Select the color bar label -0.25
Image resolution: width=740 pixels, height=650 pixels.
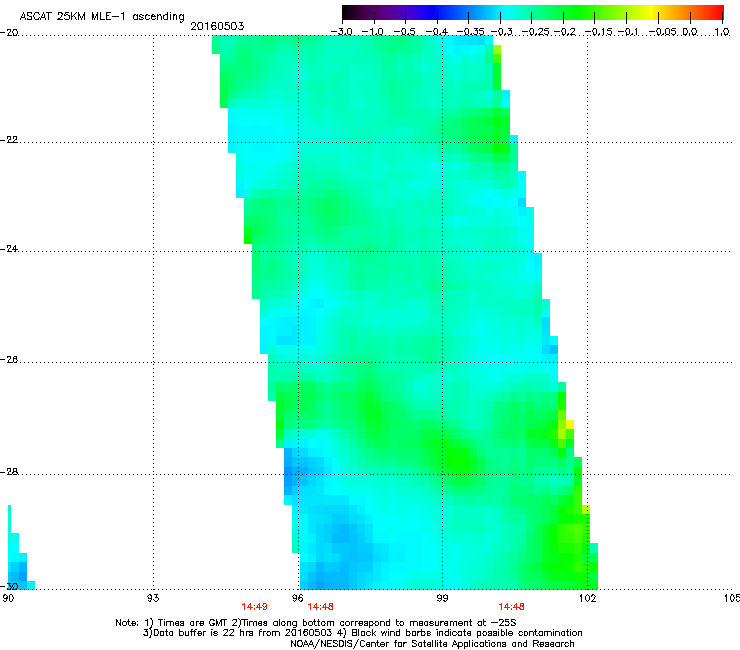tap(536, 32)
